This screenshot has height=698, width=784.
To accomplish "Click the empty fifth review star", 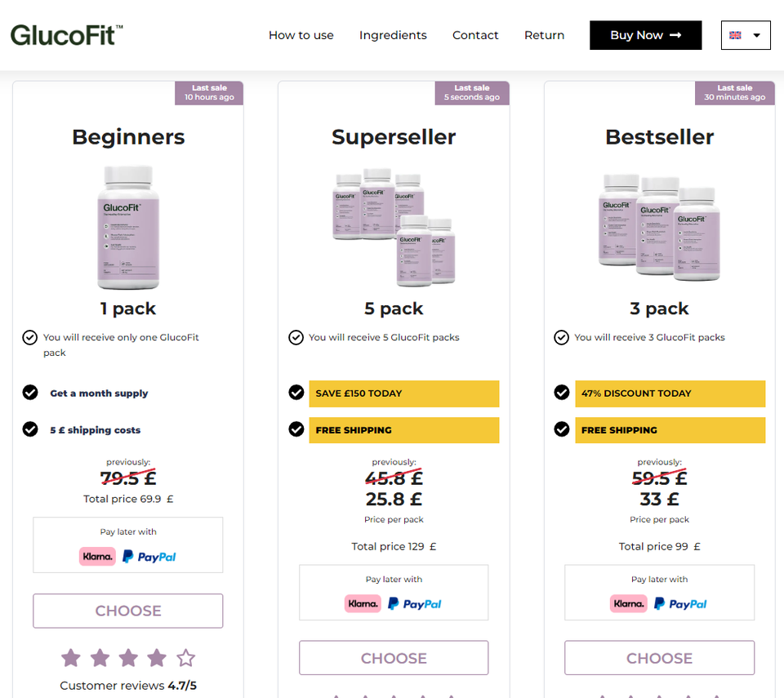I will coord(186,657).
